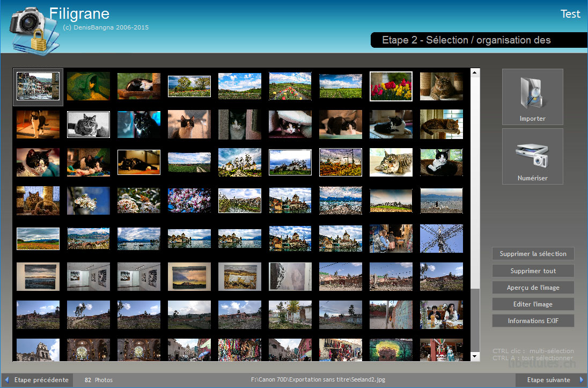Select the green fabric thumbnail
The image size is (588, 388).
[x=89, y=86]
